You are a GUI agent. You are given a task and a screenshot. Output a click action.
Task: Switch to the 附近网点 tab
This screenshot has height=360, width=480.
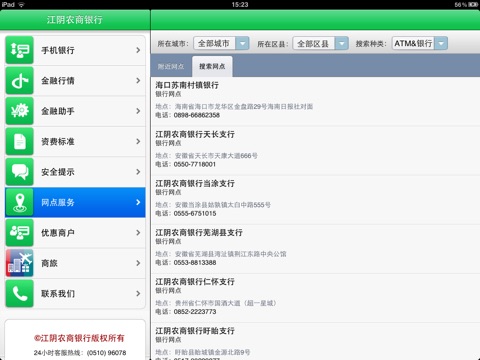[x=171, y=66]
